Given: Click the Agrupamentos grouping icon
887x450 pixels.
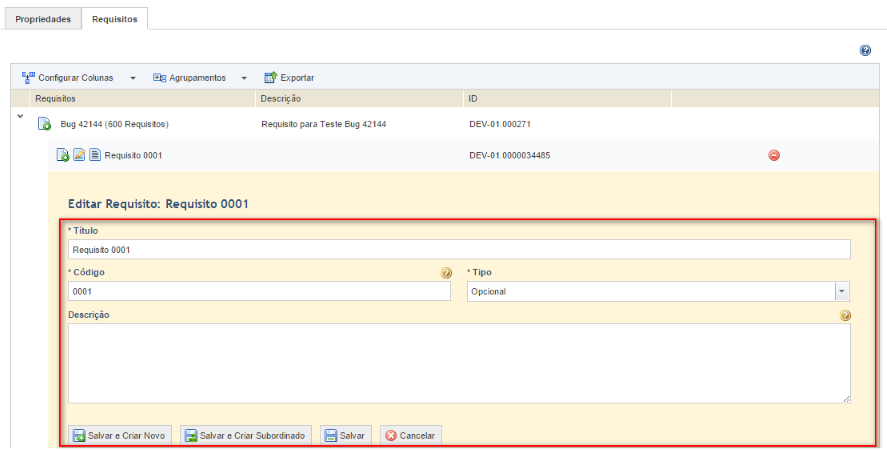Looking at the screenshot, I should [x=160, y=78].
